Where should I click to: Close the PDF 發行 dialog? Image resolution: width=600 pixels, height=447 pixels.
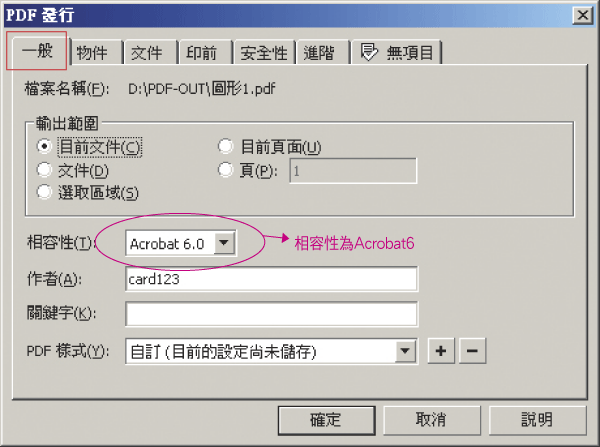(582, 15)
